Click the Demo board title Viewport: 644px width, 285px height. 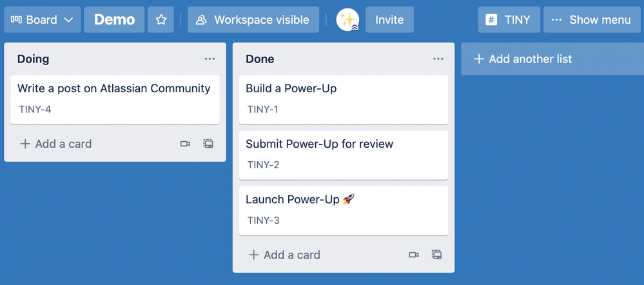point(114,20)
